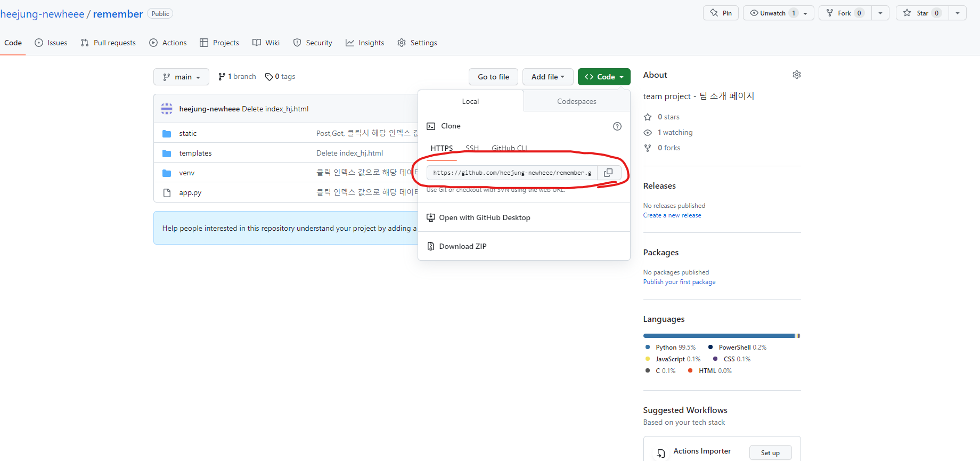Click the templates folder icon
The height and width of the screenshot is (461, 980).
[x=167, y=153]
